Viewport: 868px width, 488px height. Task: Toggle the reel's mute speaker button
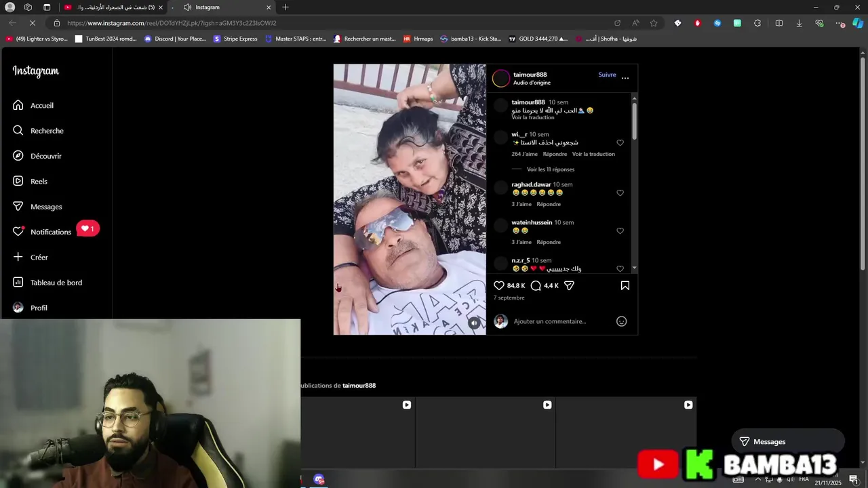(x=474, y=323)
